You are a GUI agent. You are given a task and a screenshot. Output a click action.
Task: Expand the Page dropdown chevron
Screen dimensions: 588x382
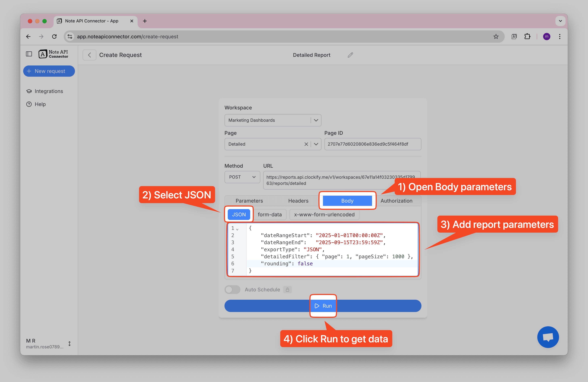click(316, 144)
